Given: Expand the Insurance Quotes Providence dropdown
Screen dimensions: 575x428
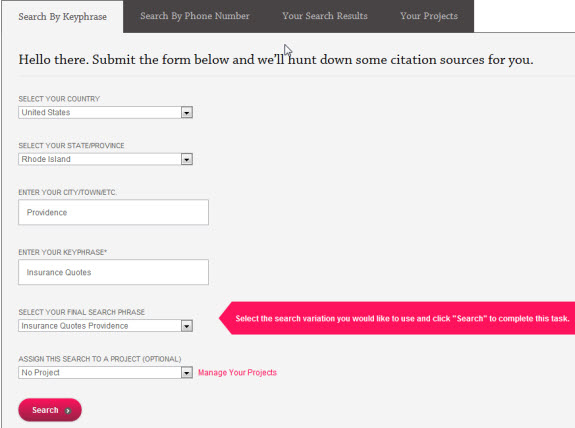Looking at the screenshot, I should [x=106, y=326].
